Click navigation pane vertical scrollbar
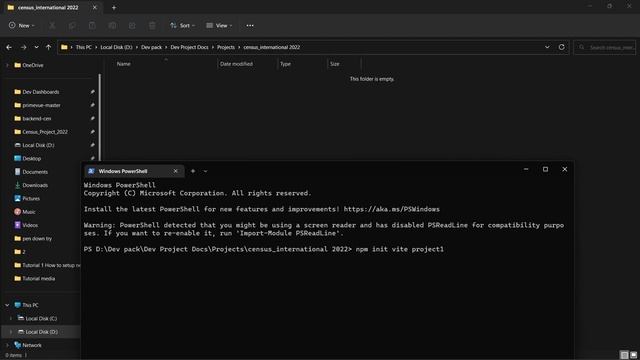The width and height of the screenshot is (640, 360). (100, 117)
